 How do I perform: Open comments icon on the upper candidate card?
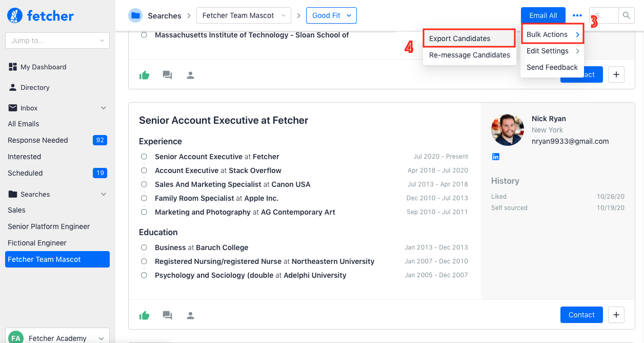point(167,75)
